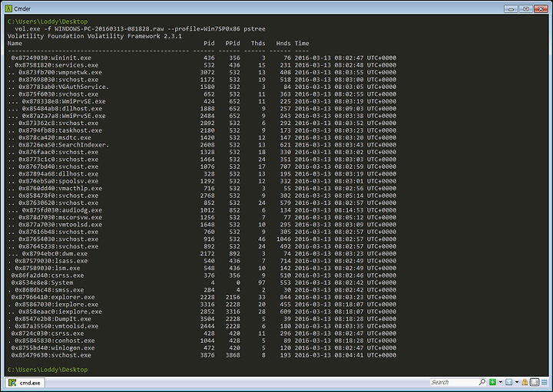Click the Pid column header

point(209,43)
